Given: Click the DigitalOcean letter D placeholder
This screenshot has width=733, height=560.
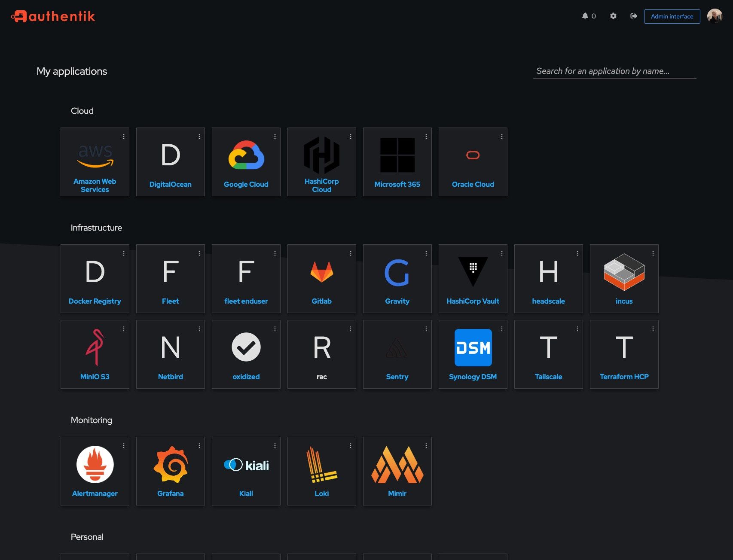Looking at the screenshot, I should (171, 155).
